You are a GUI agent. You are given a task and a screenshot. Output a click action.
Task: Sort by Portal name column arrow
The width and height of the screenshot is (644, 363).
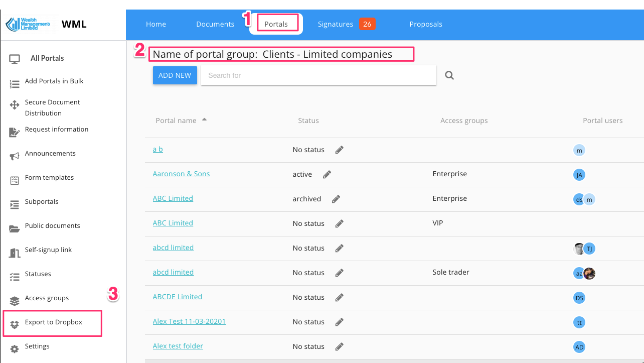point(204,120)
